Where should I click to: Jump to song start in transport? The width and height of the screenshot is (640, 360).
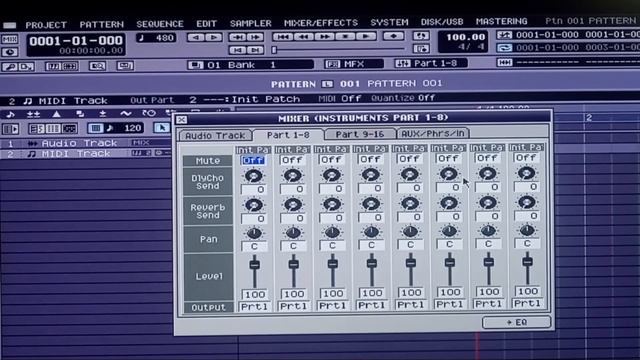(x=282, y=37)
